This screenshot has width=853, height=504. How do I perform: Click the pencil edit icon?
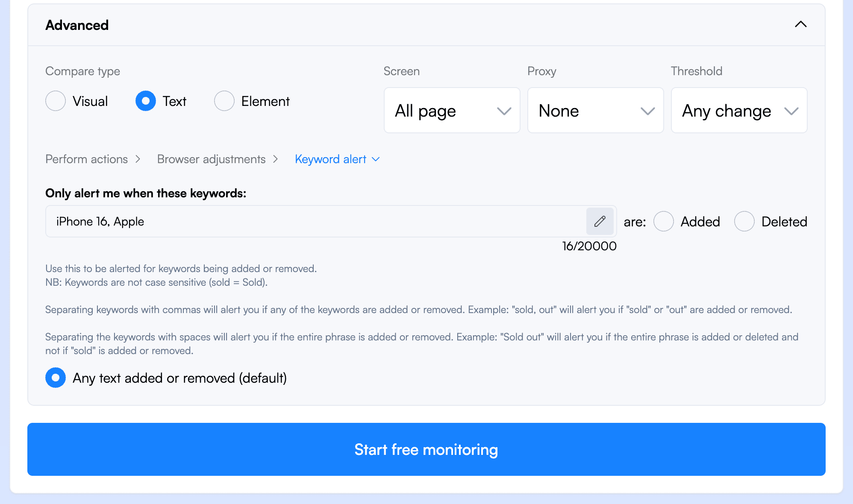click(600, 221)
